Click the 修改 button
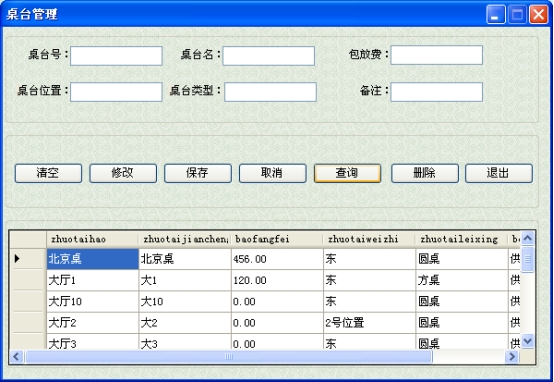This screenshot has width=554, height=382. [x=123, y=173]
